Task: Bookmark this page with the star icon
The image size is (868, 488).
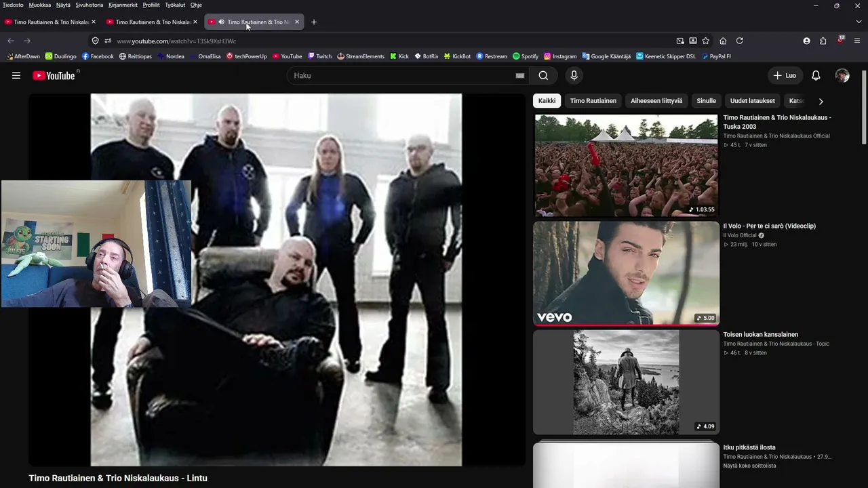Action: (706, 41)
